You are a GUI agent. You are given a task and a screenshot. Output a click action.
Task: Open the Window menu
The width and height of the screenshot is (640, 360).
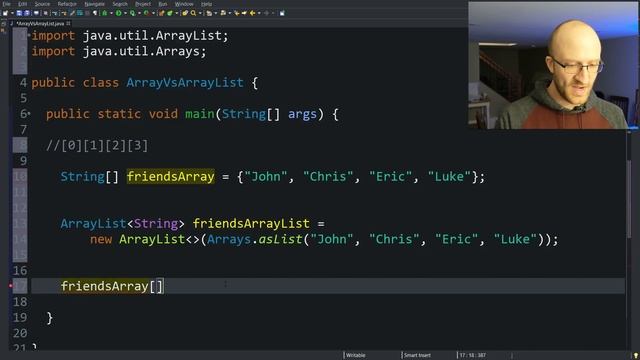pos(184,4)
